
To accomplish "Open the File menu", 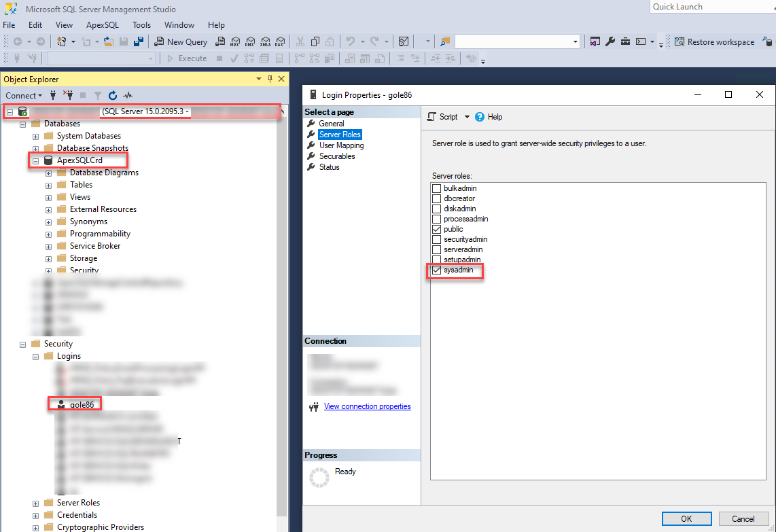I will pos(9,24).
